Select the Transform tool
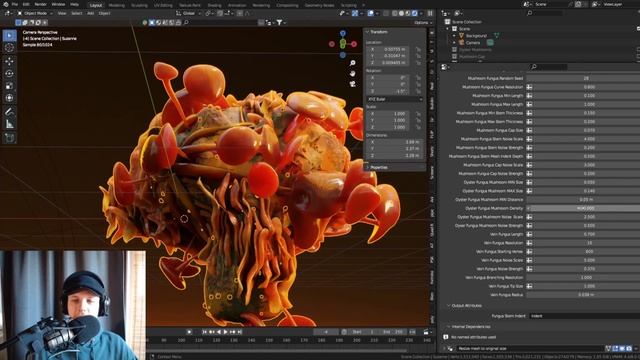The width and height of the screenshot is (640, 360). point(9,98)
